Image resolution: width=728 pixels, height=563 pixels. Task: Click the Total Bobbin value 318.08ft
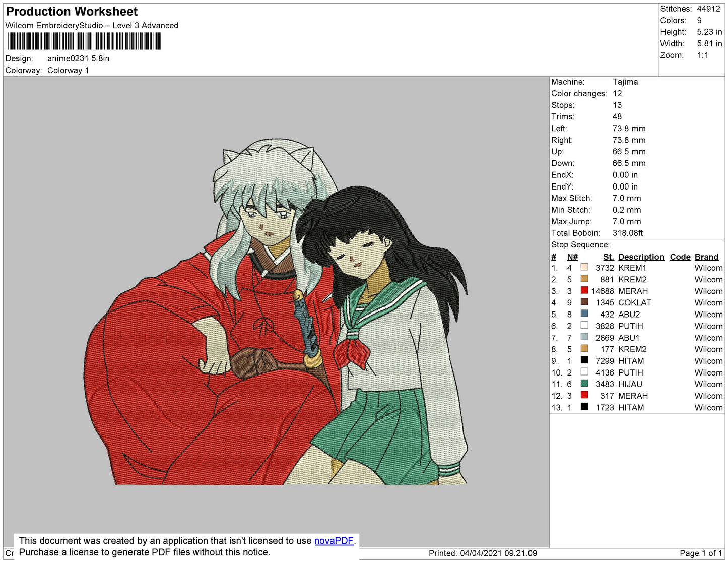tap(628, 233)
